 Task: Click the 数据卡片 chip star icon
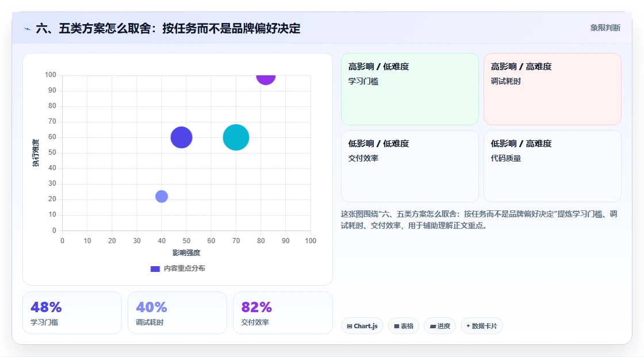[x=468, y=326]
